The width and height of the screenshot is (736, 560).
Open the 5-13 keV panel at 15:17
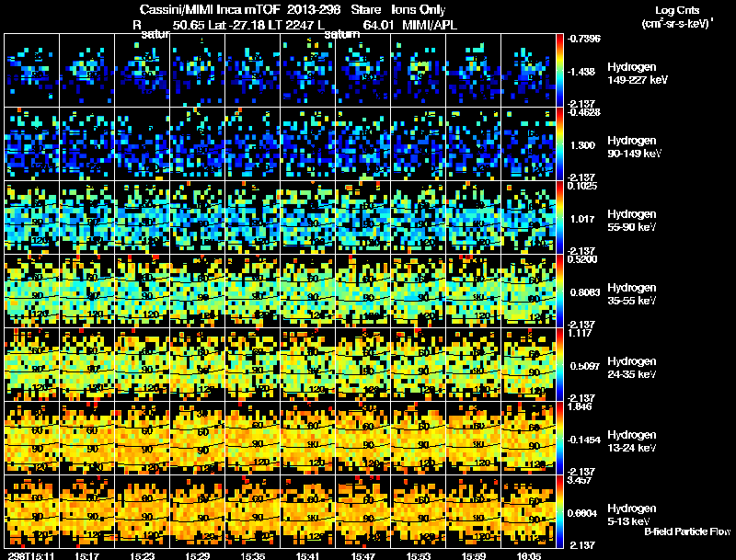[86, 511]
